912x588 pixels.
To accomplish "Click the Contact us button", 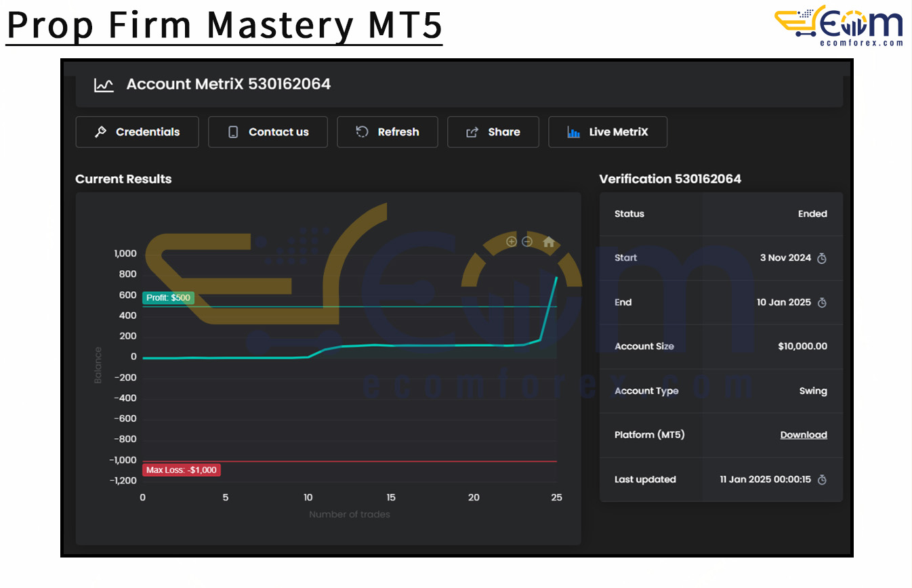I will (x=268, y=132).
